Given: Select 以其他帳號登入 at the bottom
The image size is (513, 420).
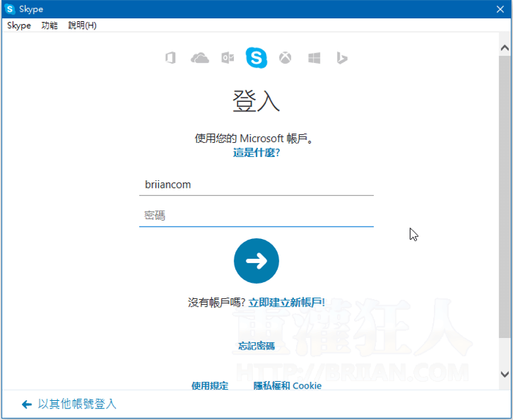Looking at the screenshot, I should (x=77, y=404).
